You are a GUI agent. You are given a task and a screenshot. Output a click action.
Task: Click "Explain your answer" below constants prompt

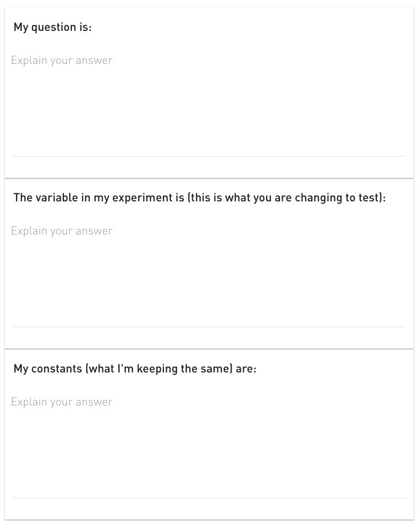click(x=62, y=402)
